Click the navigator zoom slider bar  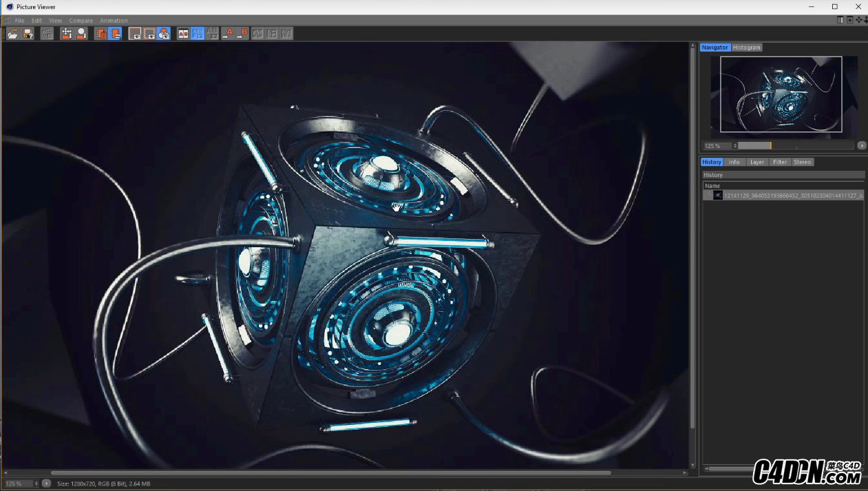(796, 146)
